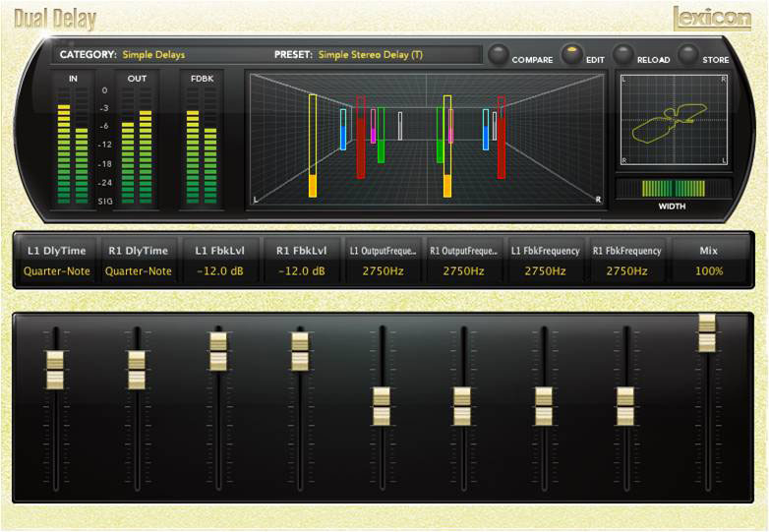The width and height of the screenshot is (769, 532).
Task: Click the COMPARE round button
Action: pos(499,54)
